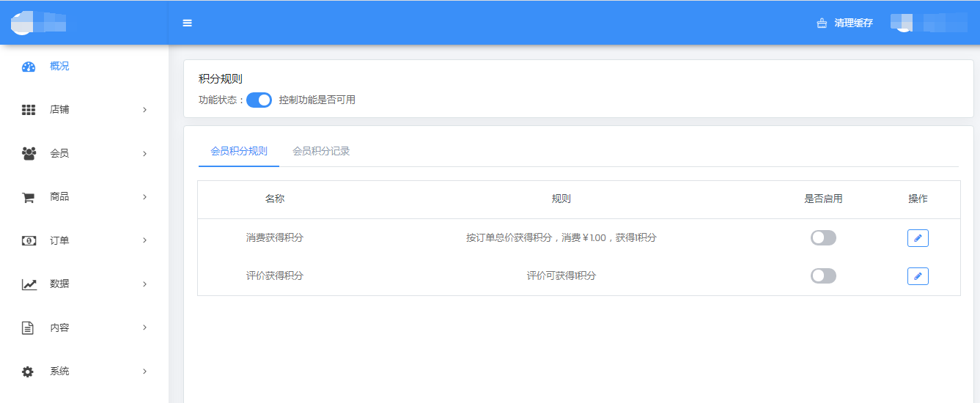Expand the 店铺 menu chevron
Image resolution: width=980 pixels, height=403 pixels.
click(144, 110)
